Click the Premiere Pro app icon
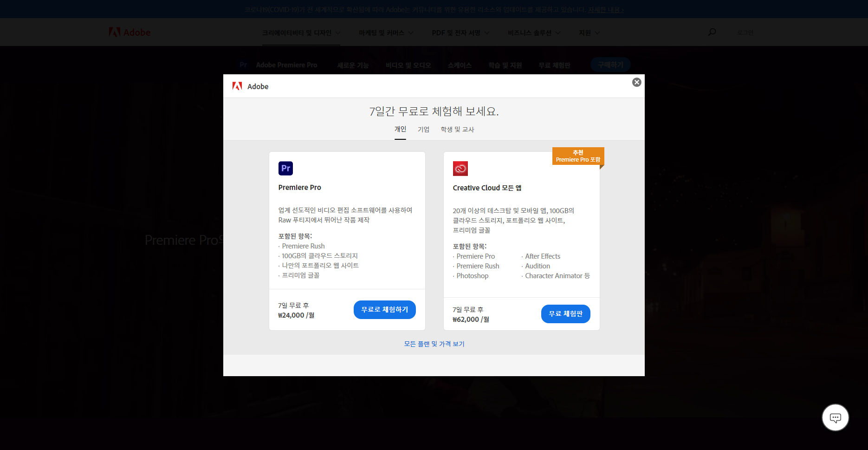 tap(285, 168)
